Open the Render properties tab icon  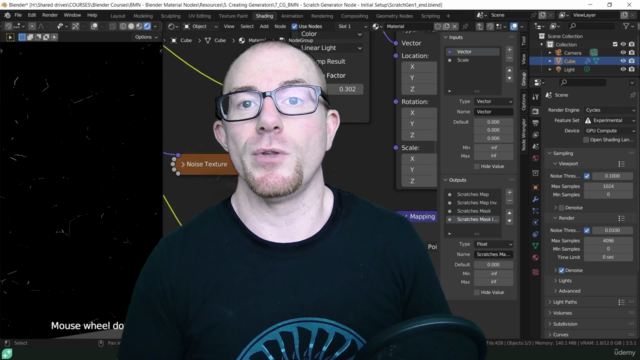click(536, 111)
